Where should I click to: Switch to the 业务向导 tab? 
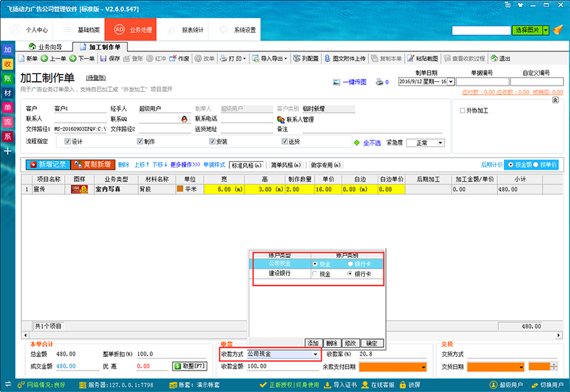48,46
